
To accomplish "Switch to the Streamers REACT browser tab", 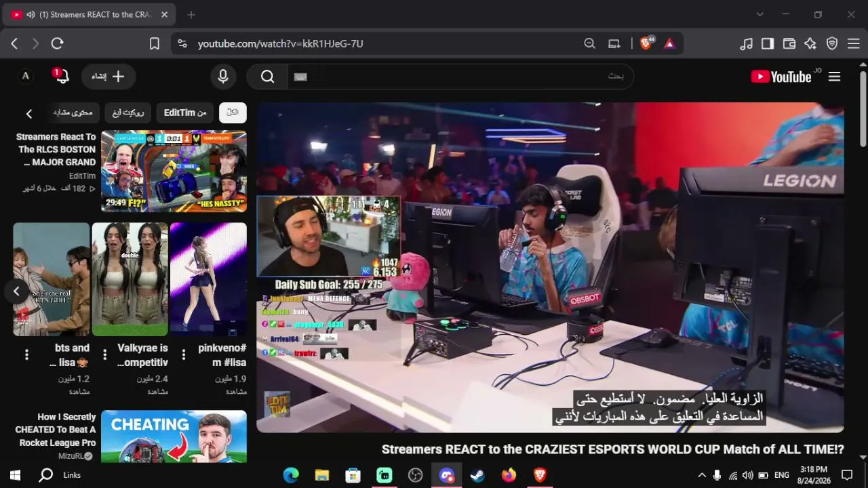I will (x=88, y=14).
